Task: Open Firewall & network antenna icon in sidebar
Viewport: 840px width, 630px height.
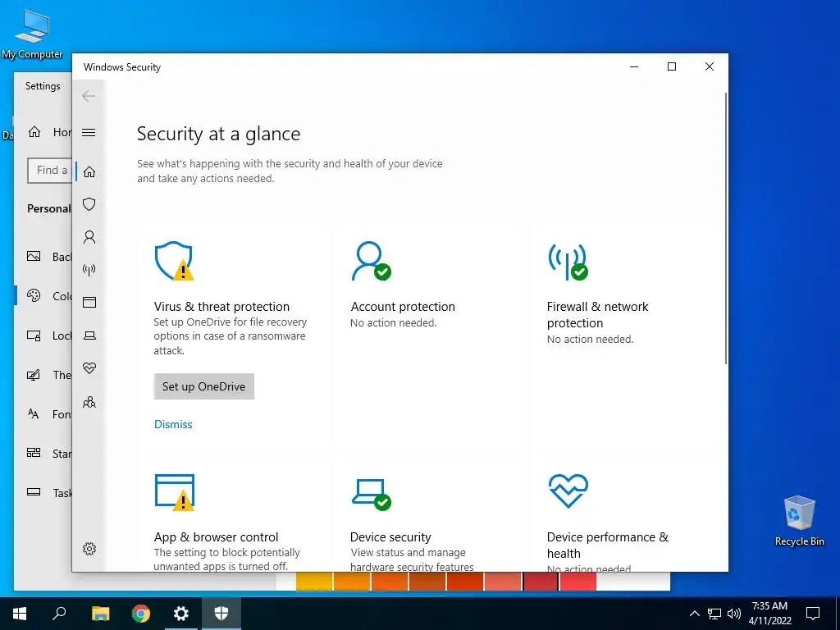Action: click(x=89, y=269)
